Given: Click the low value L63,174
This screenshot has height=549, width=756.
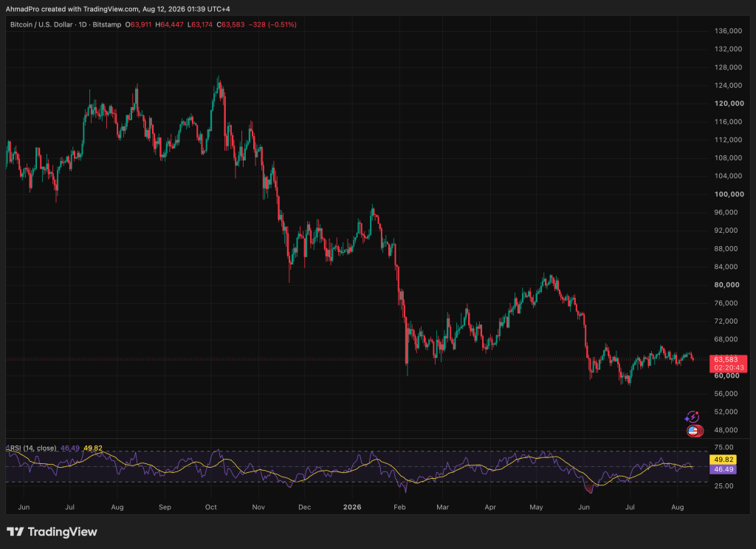Looking at the screenshot, I should (200, 24).
